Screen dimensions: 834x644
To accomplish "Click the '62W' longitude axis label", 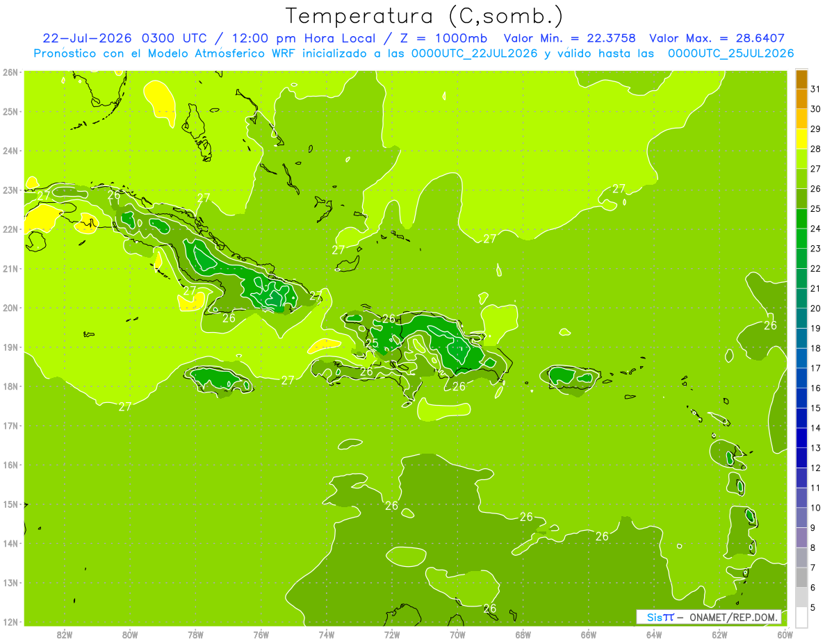I will click(x=719, y=634).
